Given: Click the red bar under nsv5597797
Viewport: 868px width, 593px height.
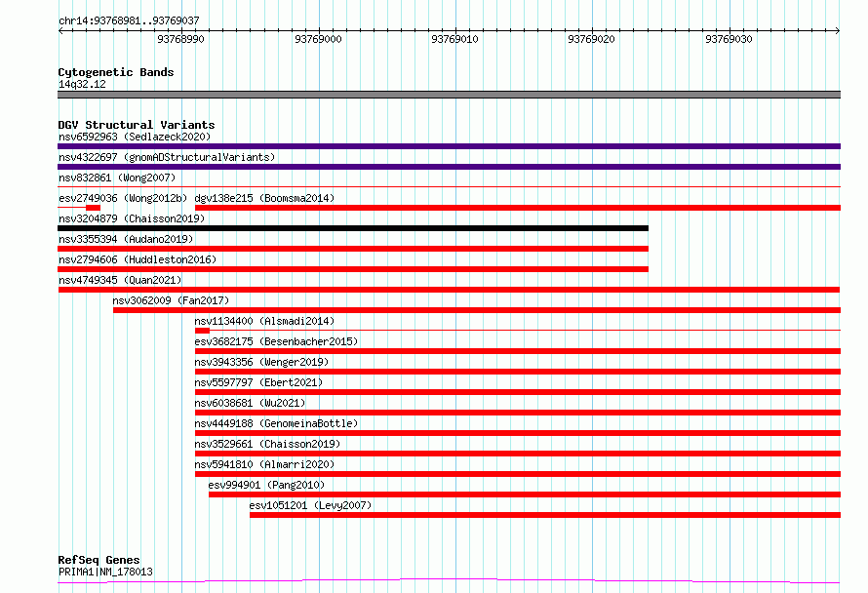Looking at the screenshot, I should (x=518, y=392).
